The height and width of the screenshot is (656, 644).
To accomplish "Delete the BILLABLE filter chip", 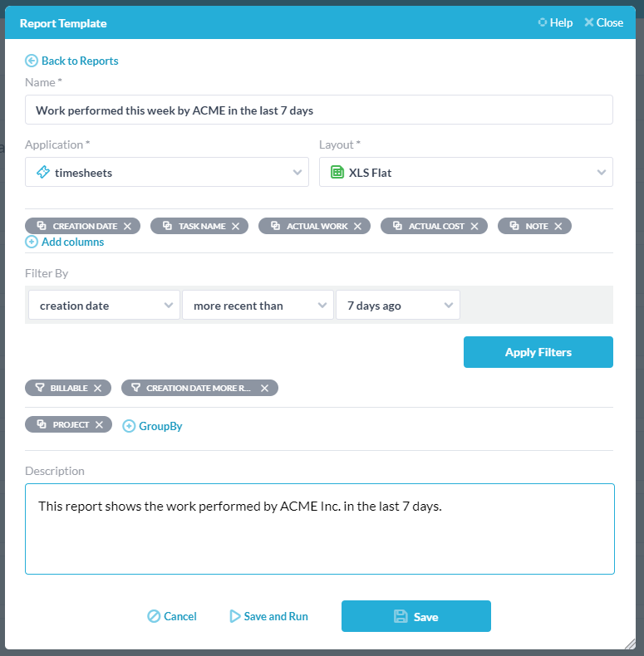I will (x=97, y=389).
